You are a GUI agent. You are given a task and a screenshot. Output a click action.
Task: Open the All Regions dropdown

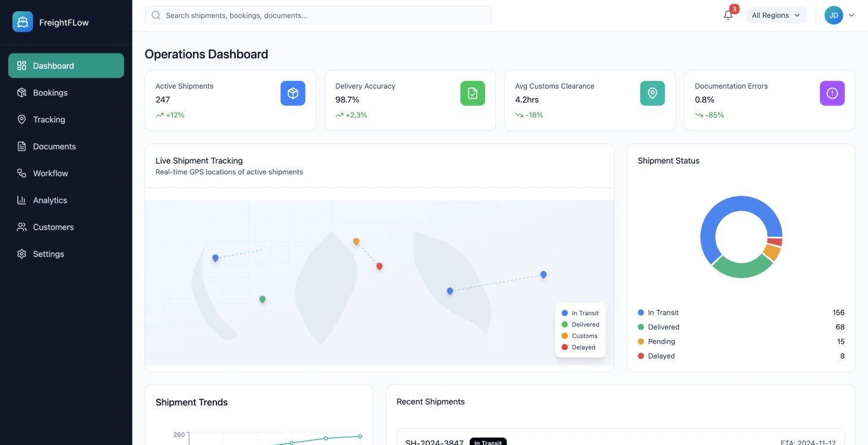click(x=776, y=15)
